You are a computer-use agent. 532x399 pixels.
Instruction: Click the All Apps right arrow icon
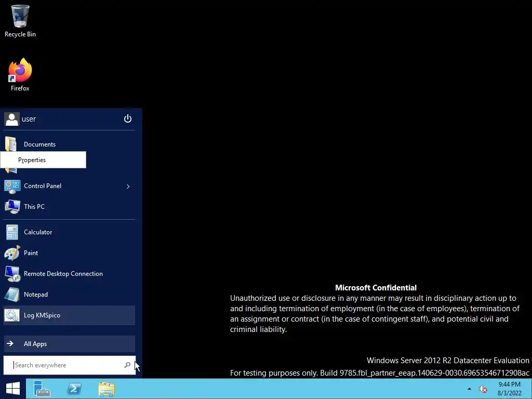[x=10, y=344]
